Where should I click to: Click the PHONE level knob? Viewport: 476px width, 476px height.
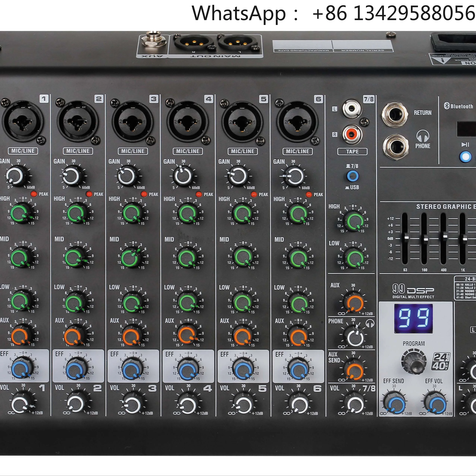coord(355,336)
